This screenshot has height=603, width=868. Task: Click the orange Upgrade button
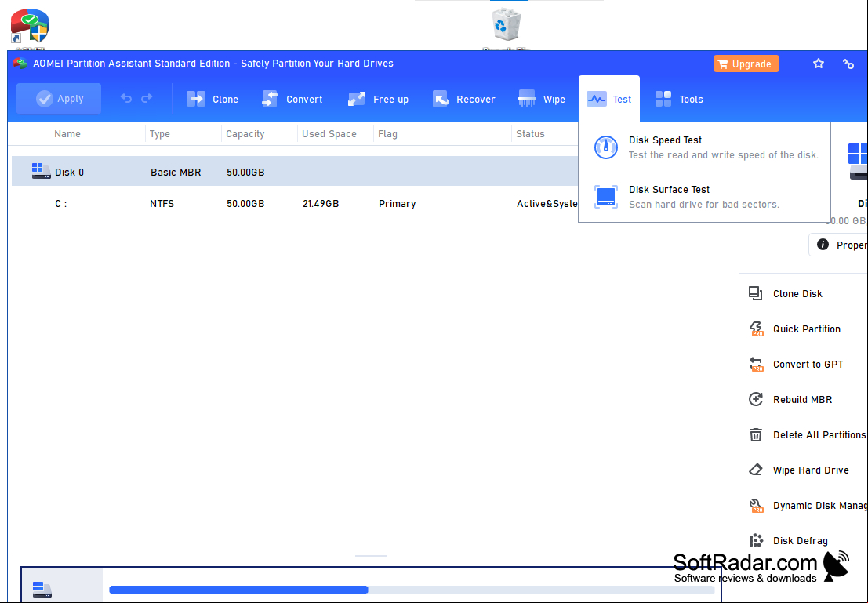coord(746,64)
